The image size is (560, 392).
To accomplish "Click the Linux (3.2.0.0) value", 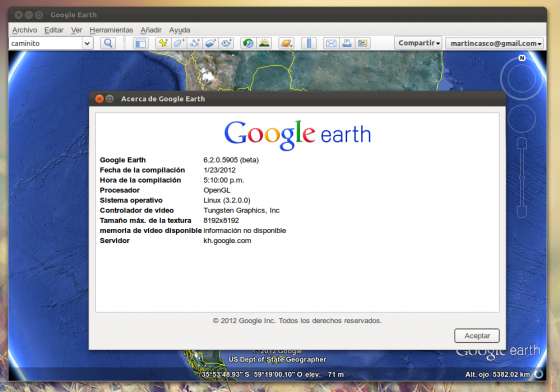I will [227, 200].
